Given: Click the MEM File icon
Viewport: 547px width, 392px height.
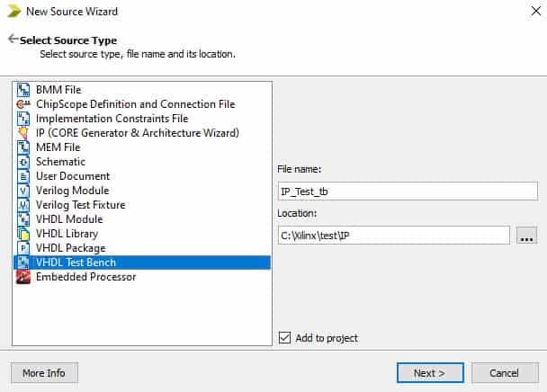Looking at the screenshot, I should point(23,147).
